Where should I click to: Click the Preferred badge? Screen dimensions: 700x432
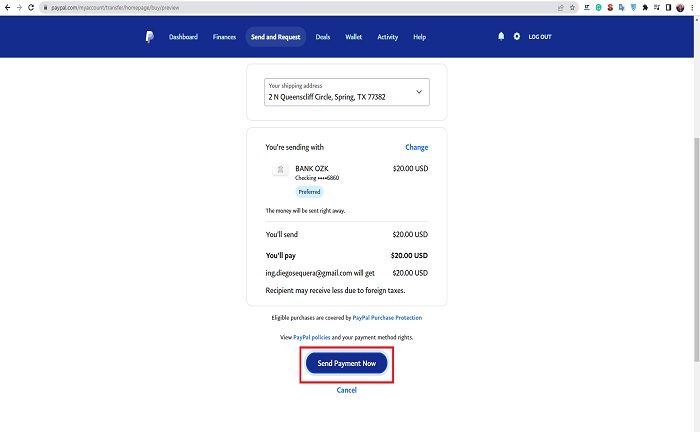coord(309,191)
